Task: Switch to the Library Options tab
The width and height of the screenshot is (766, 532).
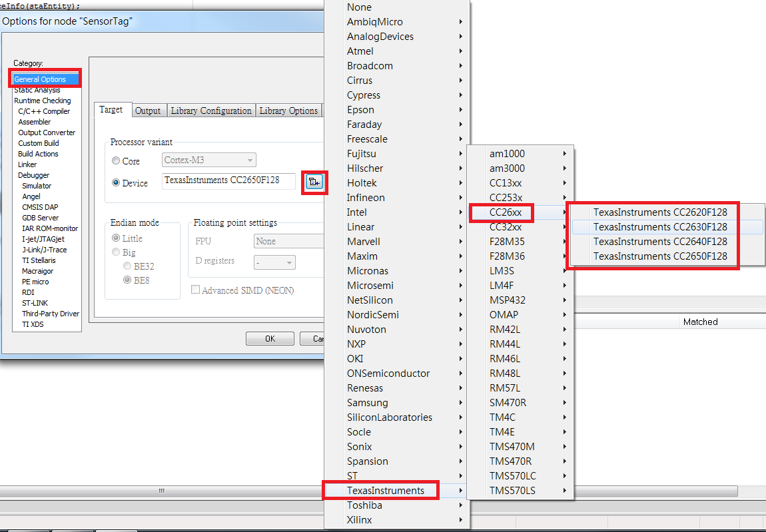Action: pyautogui.click(x=288, y=111)
